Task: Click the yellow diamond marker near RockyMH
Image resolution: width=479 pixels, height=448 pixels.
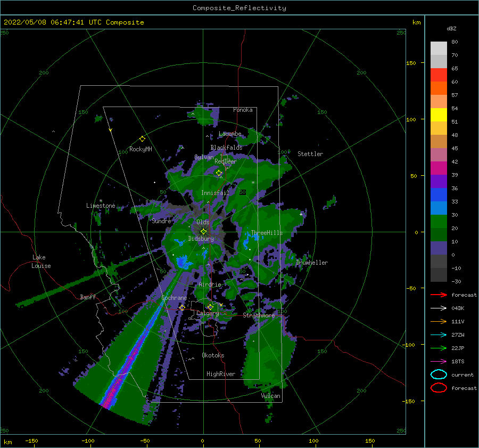Action: point(142,139)
